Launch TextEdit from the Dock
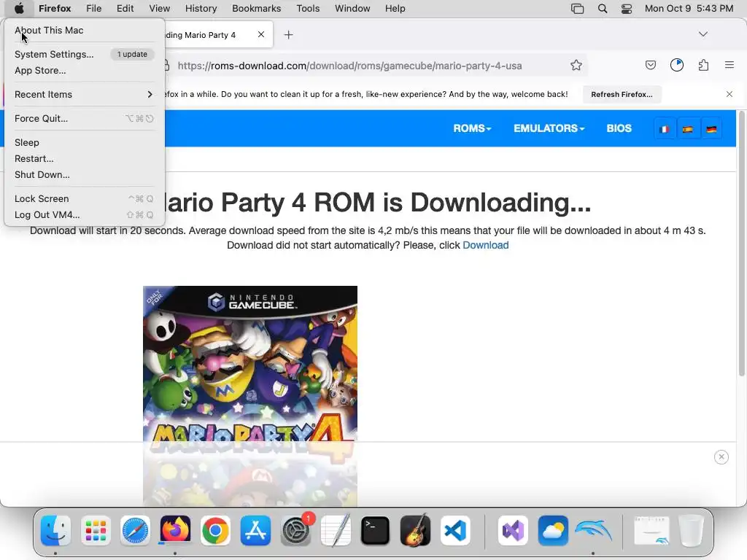Screen dimensions: 747x560 pos(336,530)
